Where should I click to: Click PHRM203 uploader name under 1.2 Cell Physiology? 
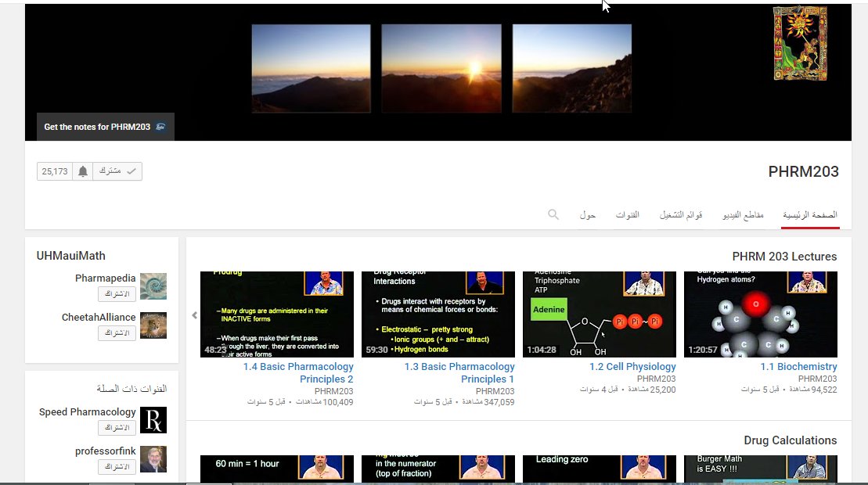click(x=657, y=379)
